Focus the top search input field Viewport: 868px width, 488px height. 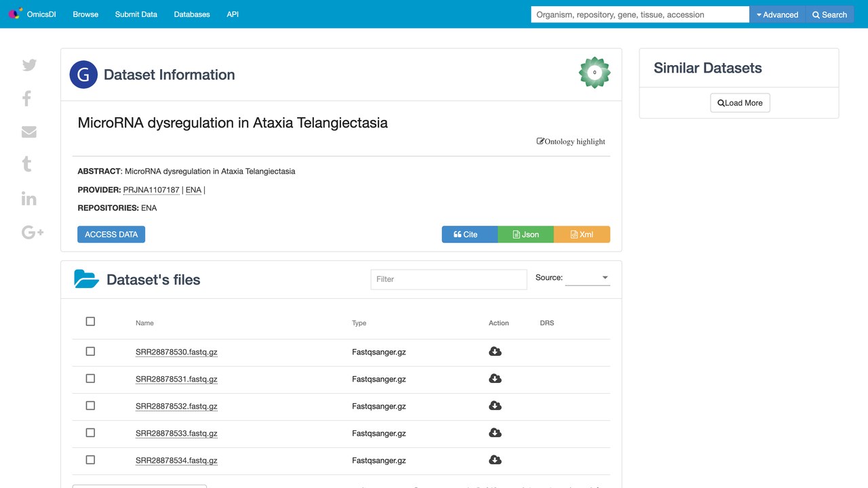640,14
